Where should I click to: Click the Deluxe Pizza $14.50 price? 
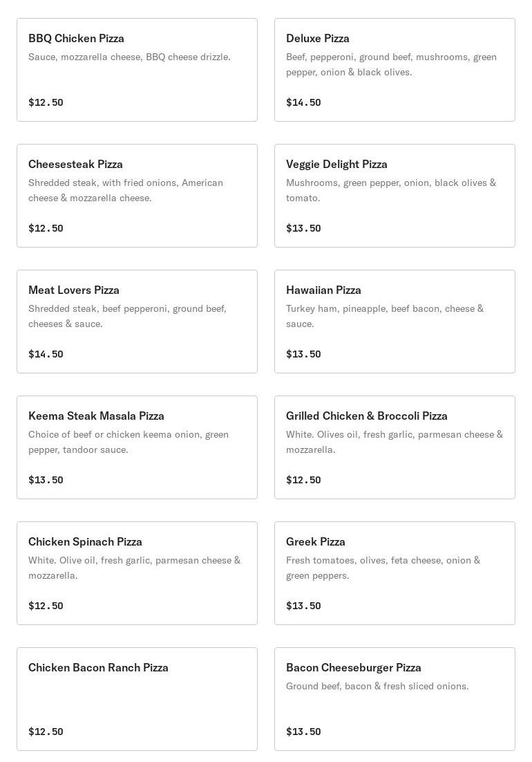pos(303,102)
